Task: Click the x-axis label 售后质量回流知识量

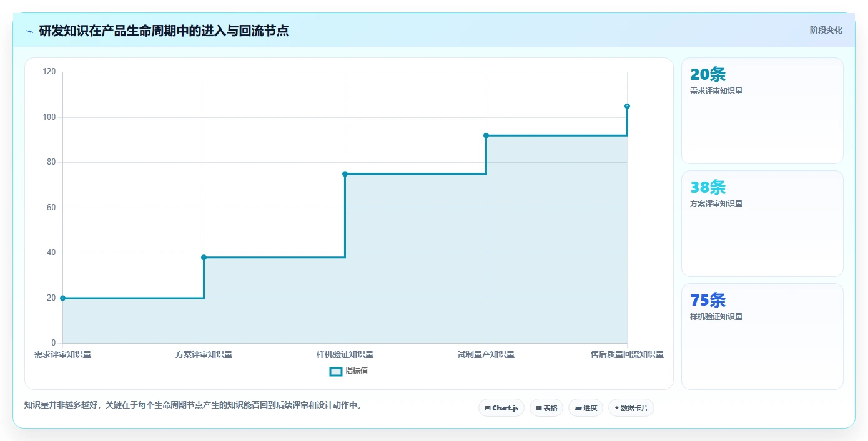Action: [627, 354]
